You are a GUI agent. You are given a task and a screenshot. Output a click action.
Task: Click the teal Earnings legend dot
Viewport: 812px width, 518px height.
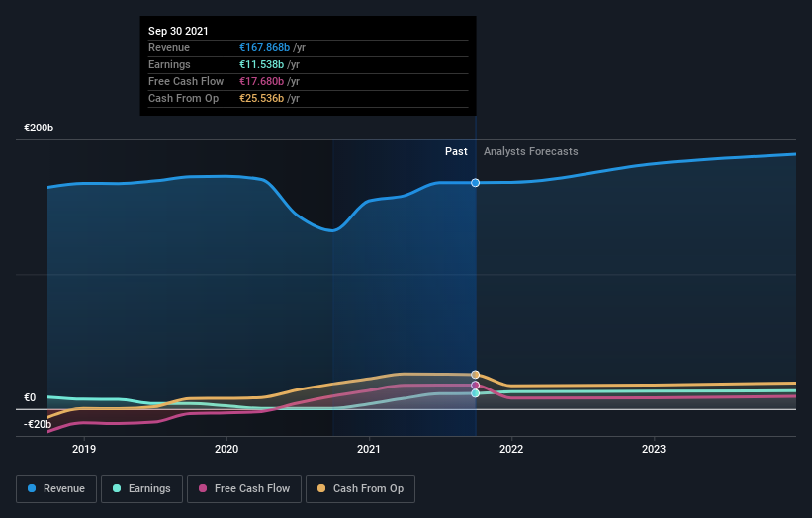coord(117,488)
